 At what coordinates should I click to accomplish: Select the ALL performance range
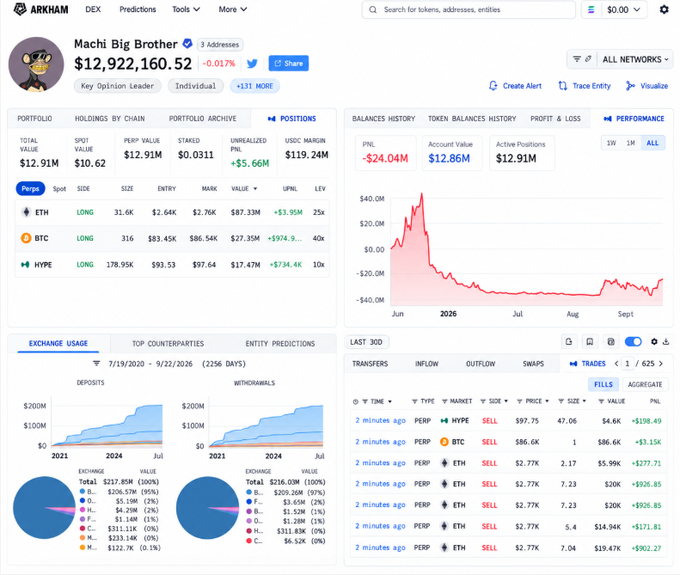[652, 143]
